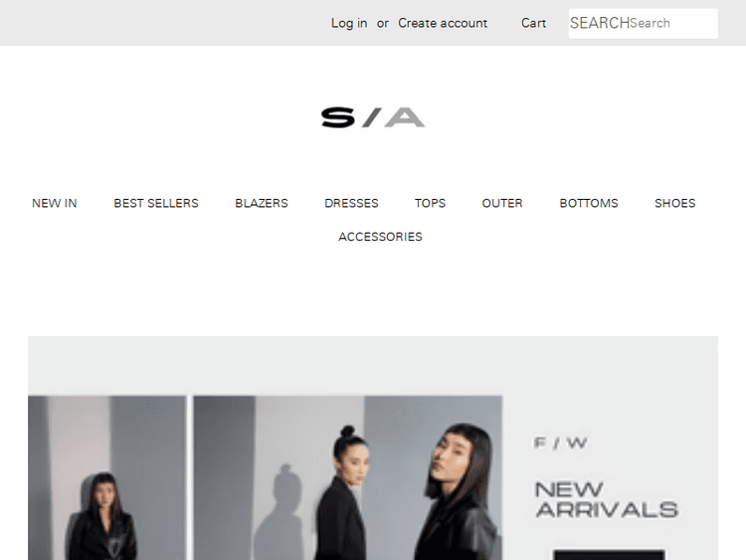This screenshot has height=560, width=746.
Task: Click the two-models banner photo
Action: click(347, 477)
